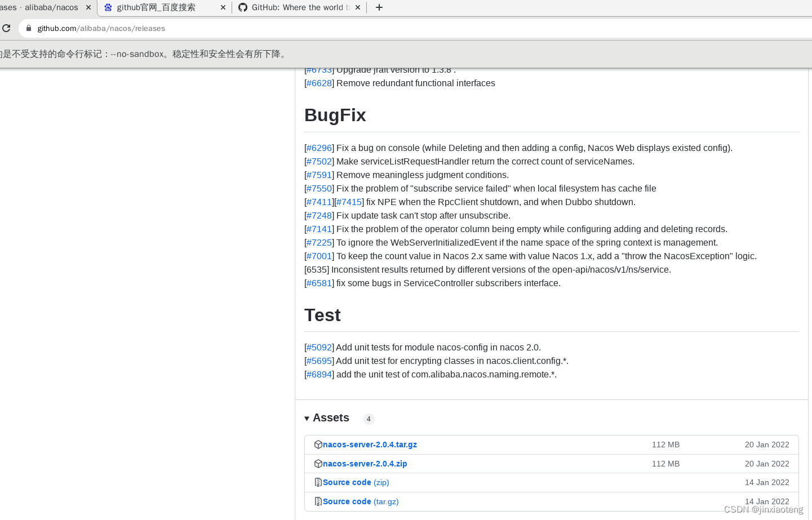Open issue #6581 link

point(319,283)
